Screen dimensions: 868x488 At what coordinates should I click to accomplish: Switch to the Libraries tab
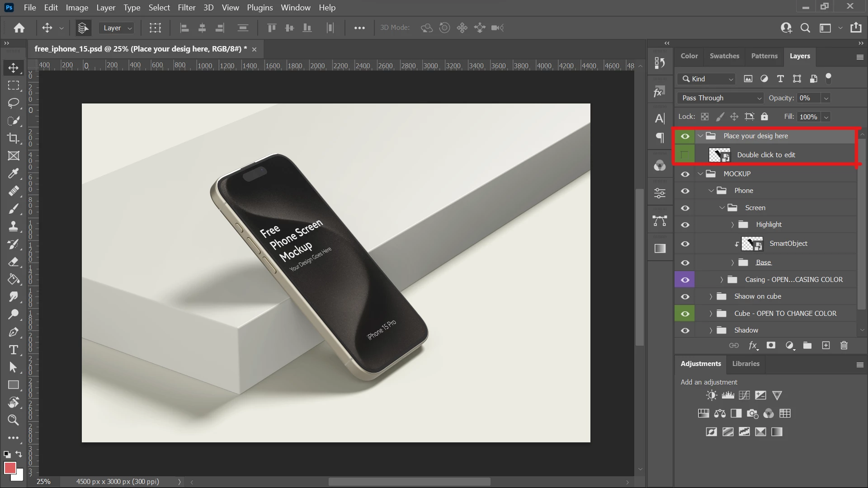pyautogui.click(x=745, y=364)
